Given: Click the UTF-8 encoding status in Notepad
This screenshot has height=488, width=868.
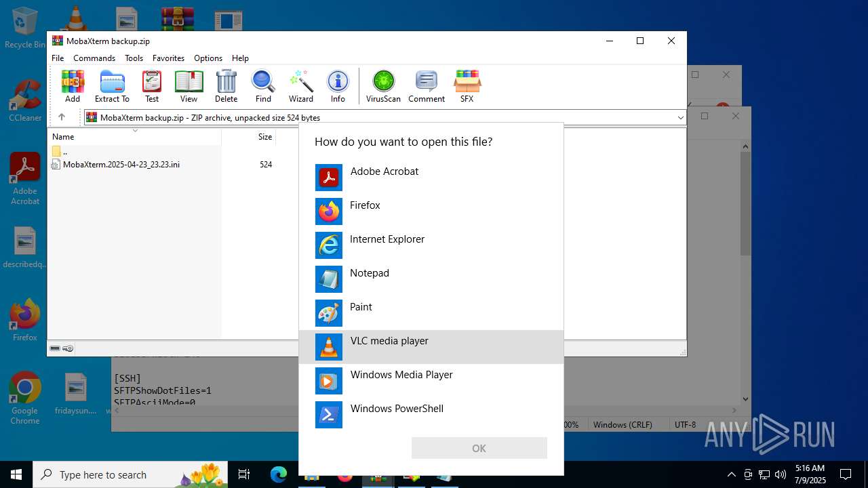Looking at the screenshot, I should pyautogui.click(x=685, y=425).
